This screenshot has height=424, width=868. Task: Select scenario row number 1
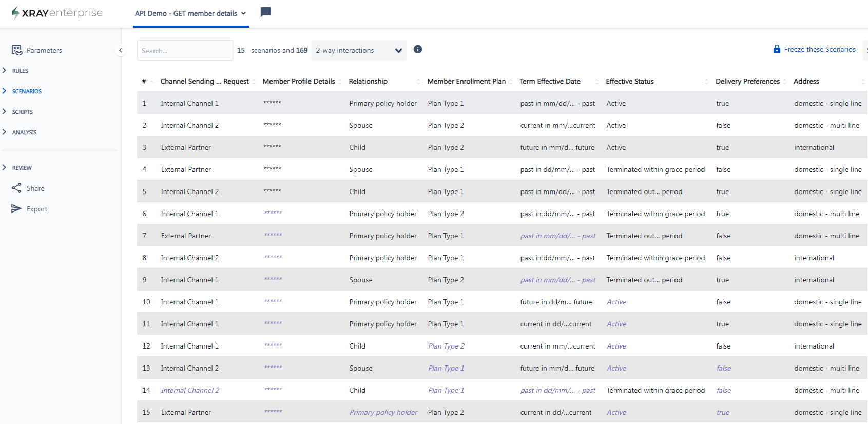[x=503, y=103]
